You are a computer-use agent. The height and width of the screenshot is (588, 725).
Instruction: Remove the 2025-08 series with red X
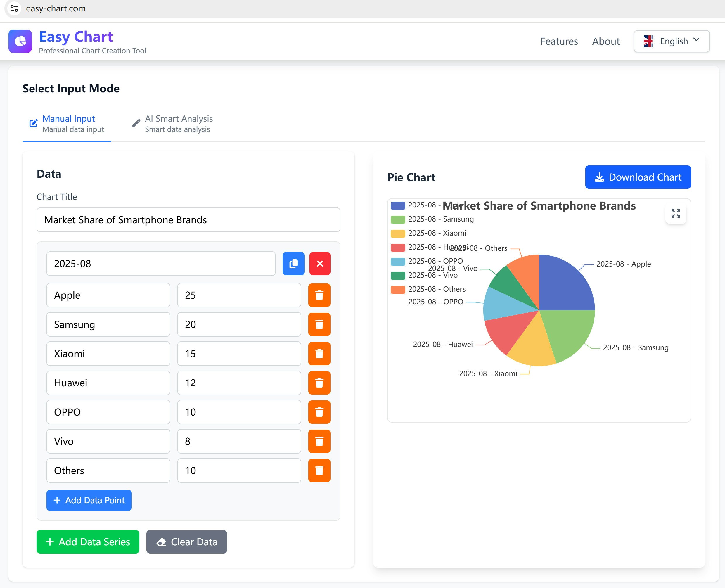click(320, 264)
